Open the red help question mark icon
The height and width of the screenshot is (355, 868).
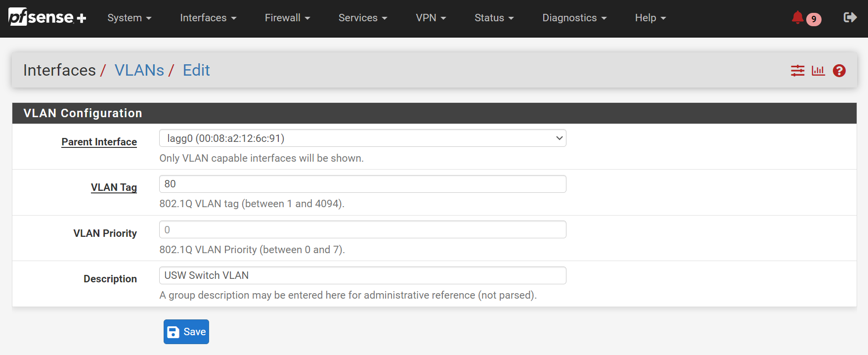coord(839,71)
